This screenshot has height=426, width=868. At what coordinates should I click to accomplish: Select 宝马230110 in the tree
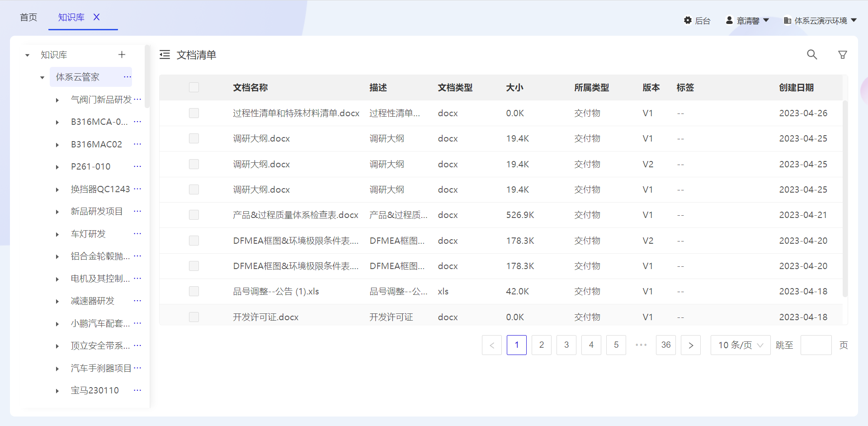tap(95, 390)
